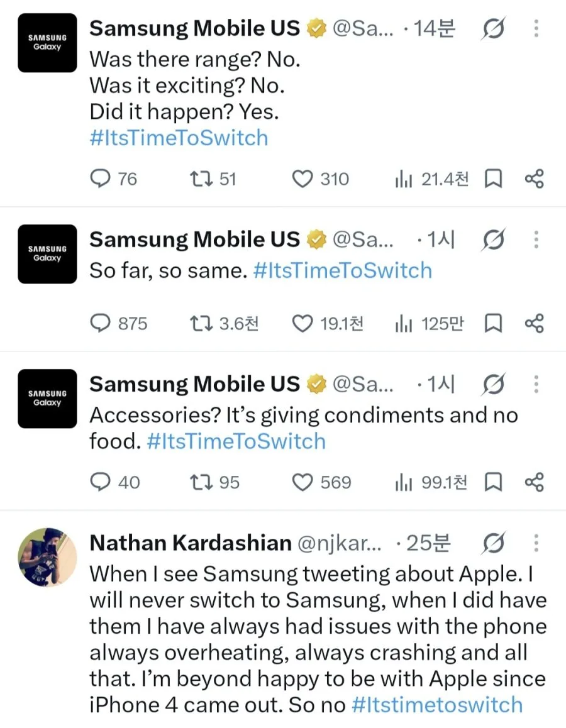Open more options on 'So far, so same' tweet

click(536, 240)
